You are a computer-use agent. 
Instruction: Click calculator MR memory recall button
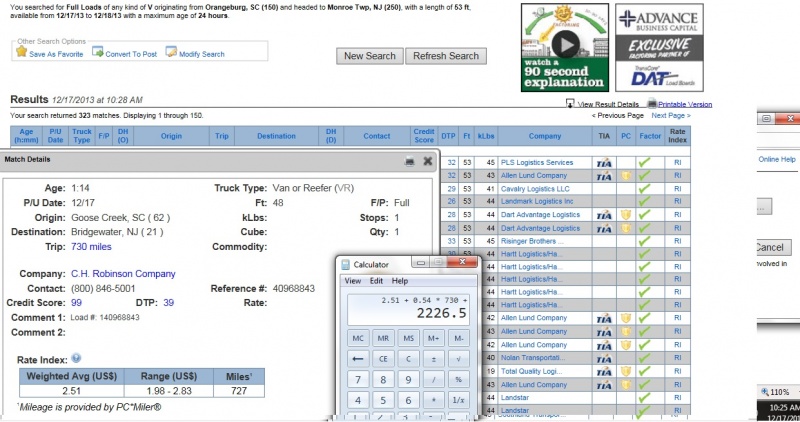[x=383, y=338]
